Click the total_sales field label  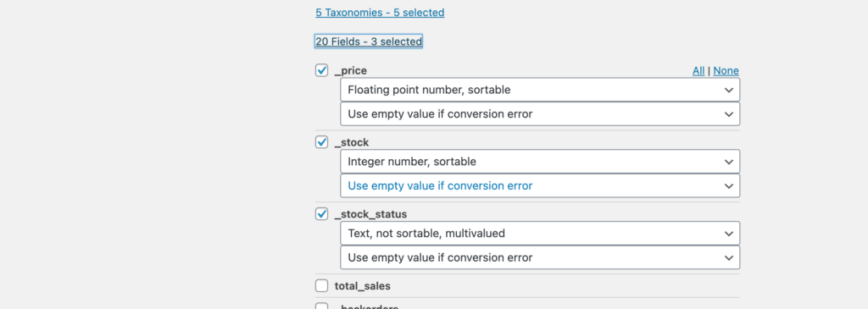click(x=363, y=286)
